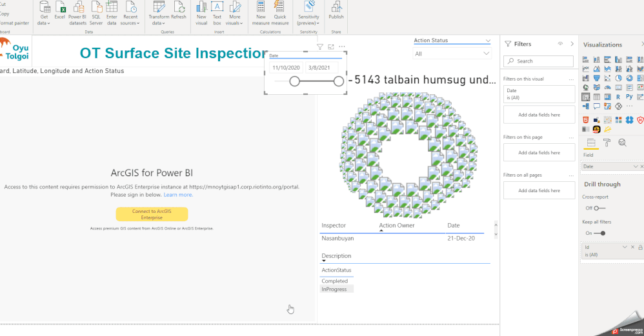The height and width of the screenshot is (336, 644).
Task: Select the Python visual icon
Action: (x=629, y=97)
